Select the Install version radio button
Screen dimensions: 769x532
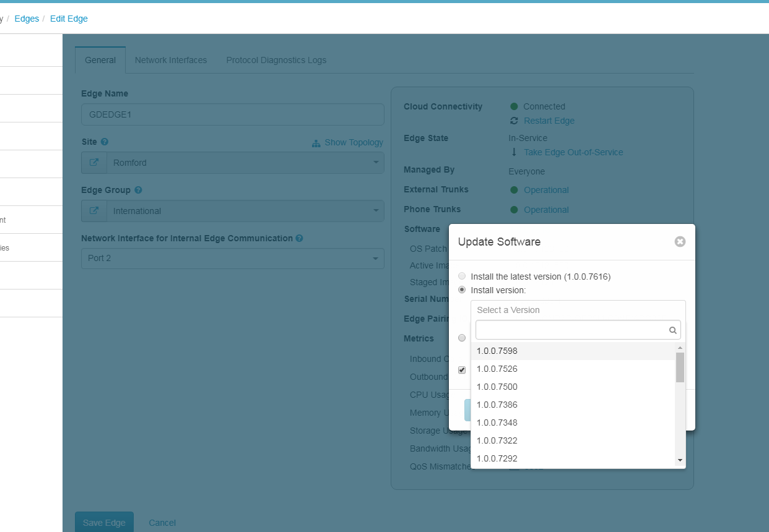point(462,290)
